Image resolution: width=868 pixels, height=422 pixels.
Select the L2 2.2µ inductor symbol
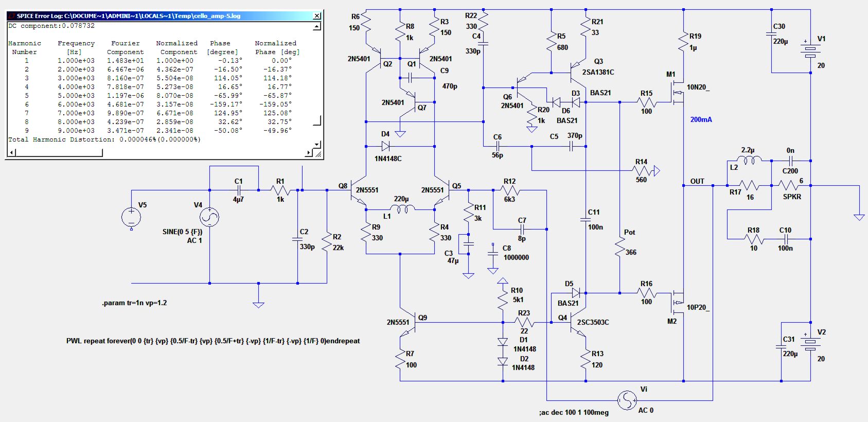749,160
